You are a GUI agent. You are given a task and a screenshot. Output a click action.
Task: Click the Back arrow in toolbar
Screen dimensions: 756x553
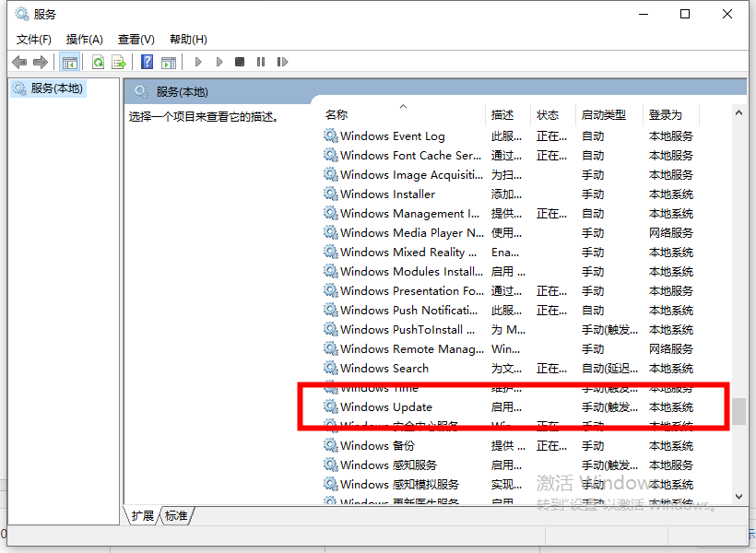tap(19, 62)
